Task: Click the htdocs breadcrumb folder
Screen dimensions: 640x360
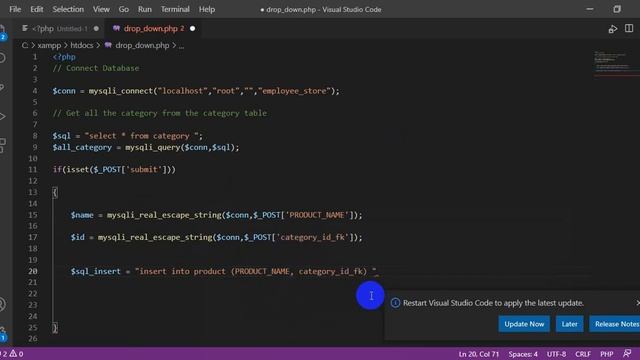Action: [x=82, y=45]
